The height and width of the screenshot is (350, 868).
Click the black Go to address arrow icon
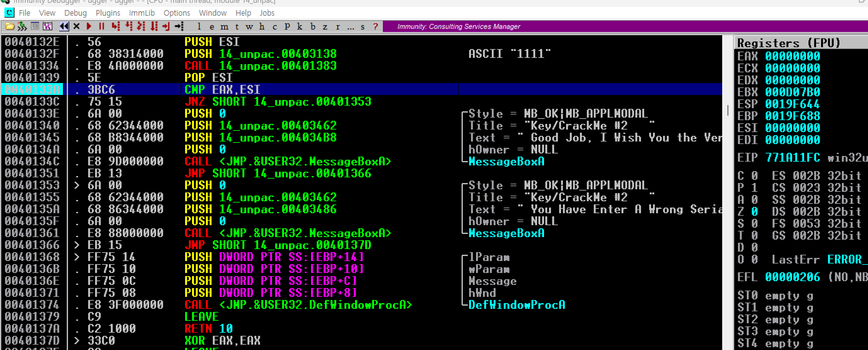click(x=179, y=26)
